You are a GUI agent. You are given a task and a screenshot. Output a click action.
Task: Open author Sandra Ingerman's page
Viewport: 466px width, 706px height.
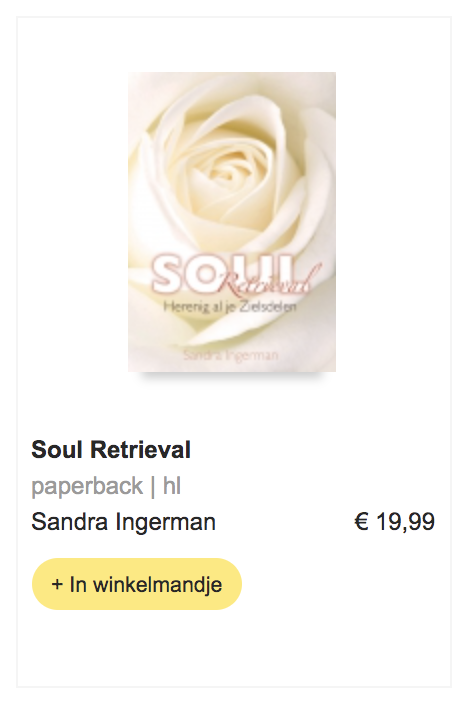123,522
